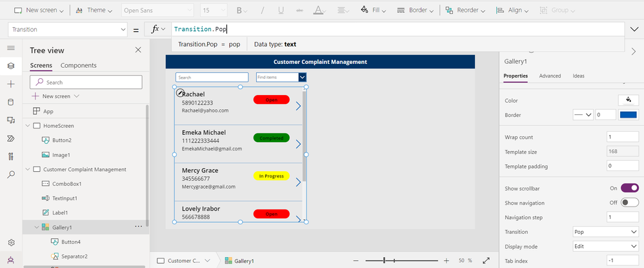
Task: Select ComboBox1 in the tree
Action: [x=67, y=184]
